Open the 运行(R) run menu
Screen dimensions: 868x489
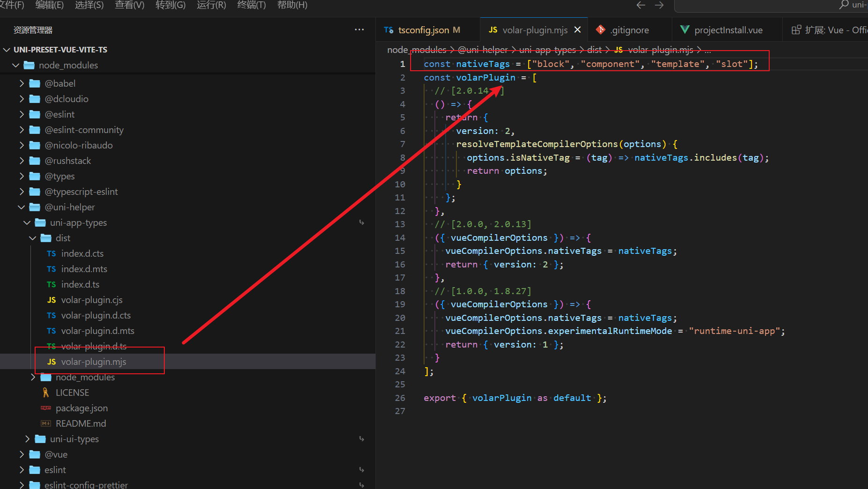(x=211, y=5)
